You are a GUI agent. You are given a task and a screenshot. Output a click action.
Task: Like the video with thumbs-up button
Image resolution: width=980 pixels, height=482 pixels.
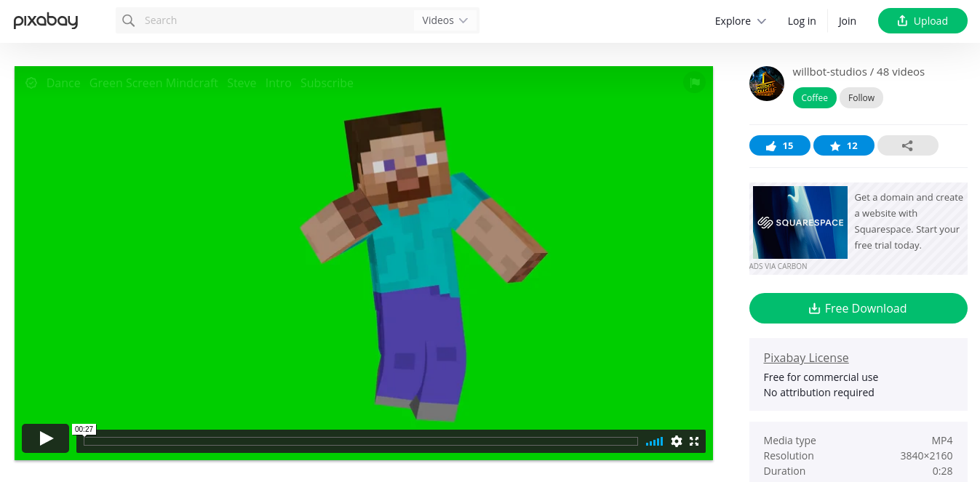coord(780,146)
